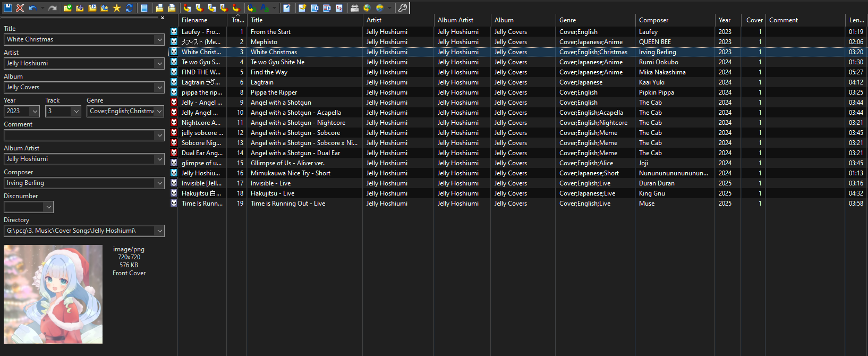Viewport: 868px width, 356px height.
Task: Click the red X Remove tag icon
Action: [20, 8]
